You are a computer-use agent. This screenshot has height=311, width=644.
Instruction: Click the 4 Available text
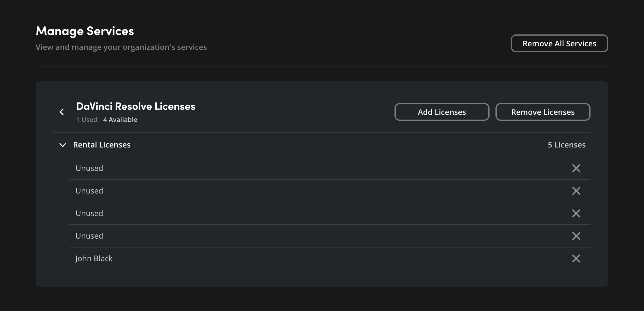pyautogui.click(x=120, y=120)
